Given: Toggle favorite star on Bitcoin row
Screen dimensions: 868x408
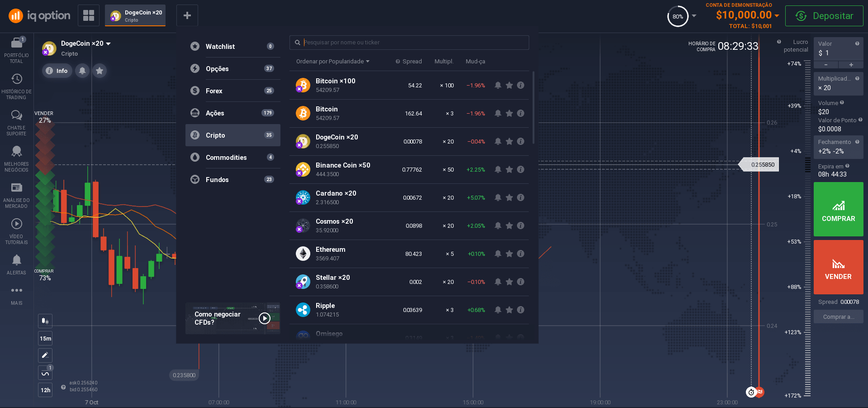Looking at the screenshot, I should tap(509, 113).
